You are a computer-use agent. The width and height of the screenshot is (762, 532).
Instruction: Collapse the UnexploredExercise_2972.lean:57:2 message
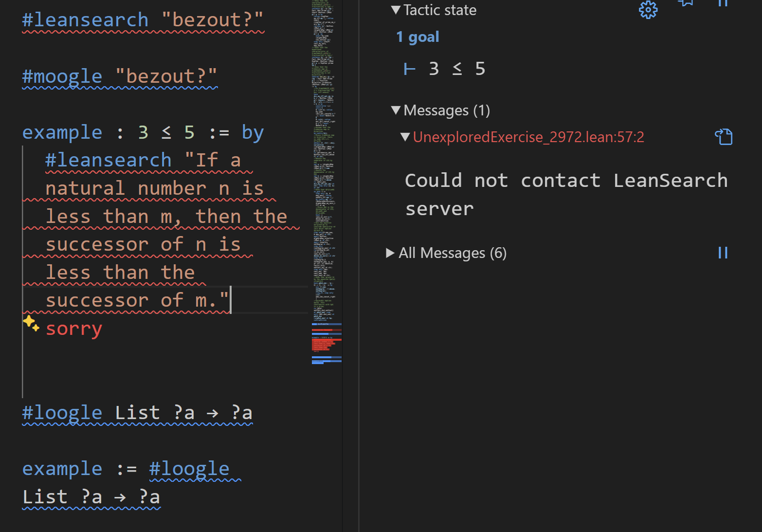click(x=405, y=137)
